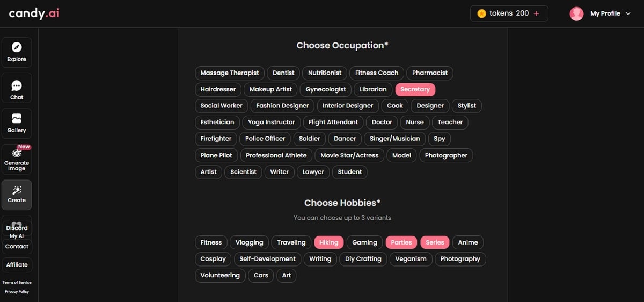
Task: Click the plus icon to add tokens
Action: 536,13
